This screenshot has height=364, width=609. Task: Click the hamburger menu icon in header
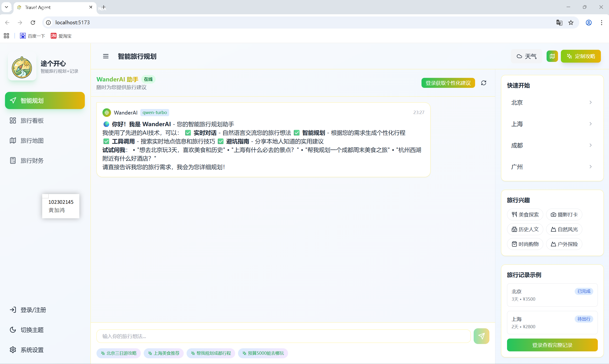(106, 56)
